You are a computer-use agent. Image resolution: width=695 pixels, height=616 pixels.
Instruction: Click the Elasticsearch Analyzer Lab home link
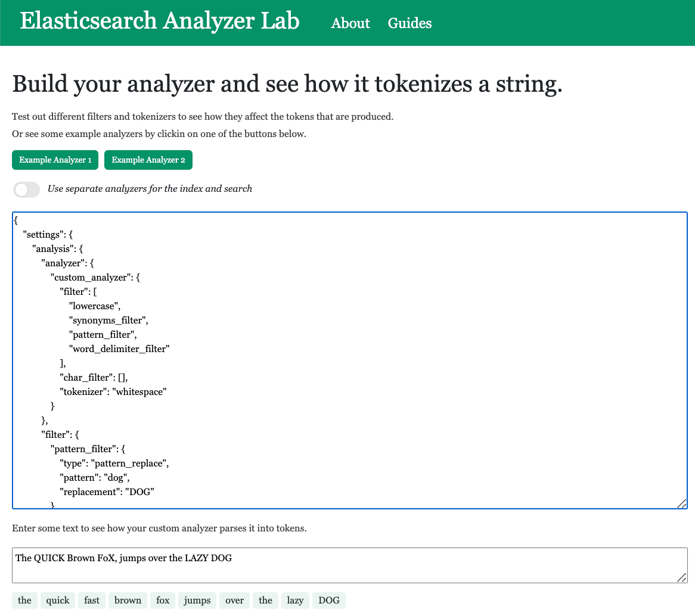pyautogui.click(x=159, y=21)
